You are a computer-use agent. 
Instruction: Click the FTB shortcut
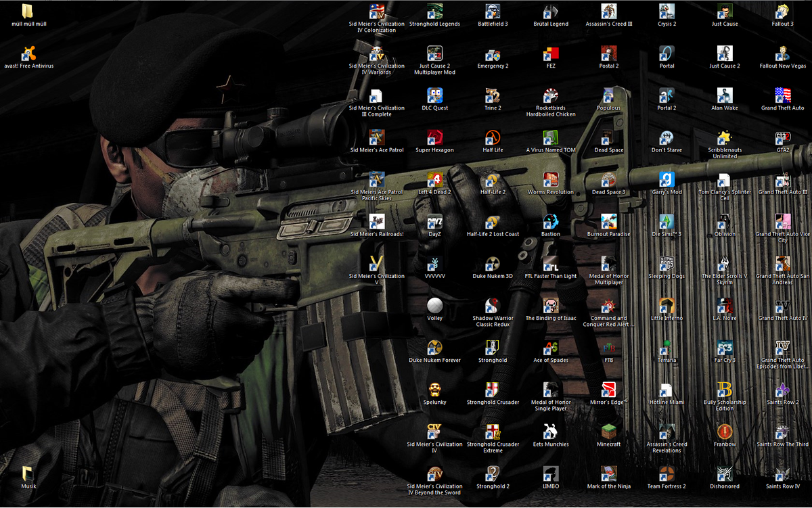tap(609, 348)
